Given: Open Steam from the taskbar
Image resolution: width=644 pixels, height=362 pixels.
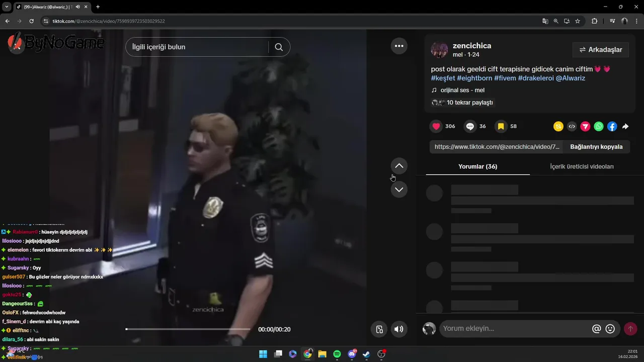Looking at the screenshot, I should click(x=367, y=354).
